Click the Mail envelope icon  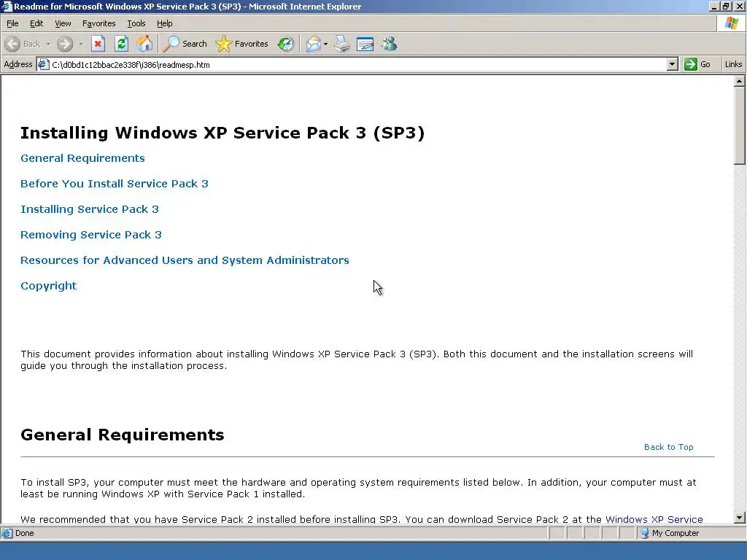[x=314, y=44]
